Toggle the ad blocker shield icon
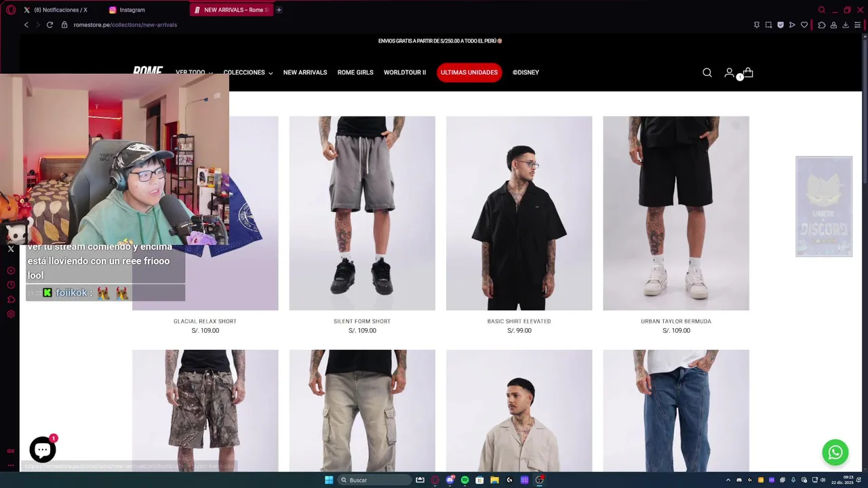This screenshot has width=868, height=488. point(781,24)
